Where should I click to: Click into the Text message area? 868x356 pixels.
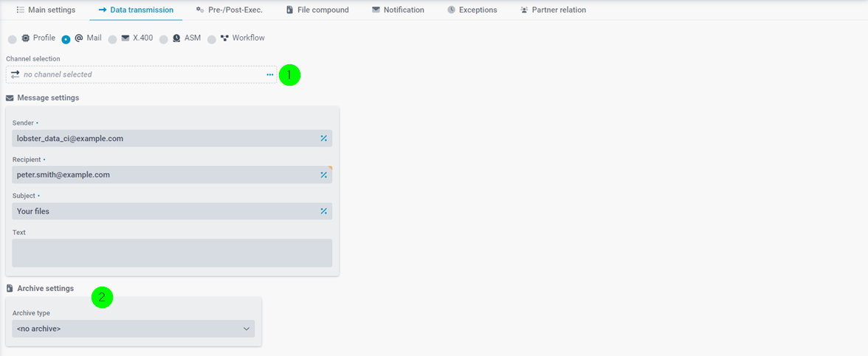171,253
